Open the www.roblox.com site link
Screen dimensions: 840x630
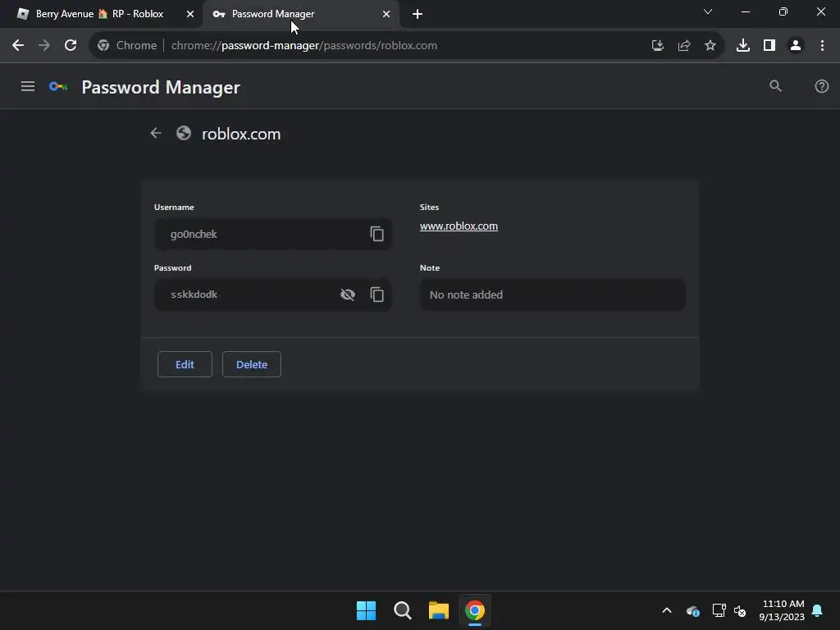coord(459,226)
